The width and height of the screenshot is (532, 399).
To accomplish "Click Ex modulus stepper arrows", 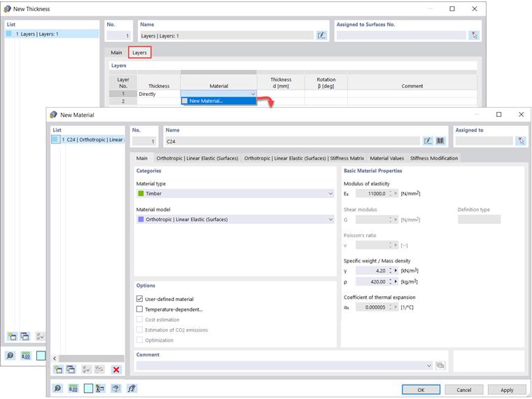I will (390, 193).
